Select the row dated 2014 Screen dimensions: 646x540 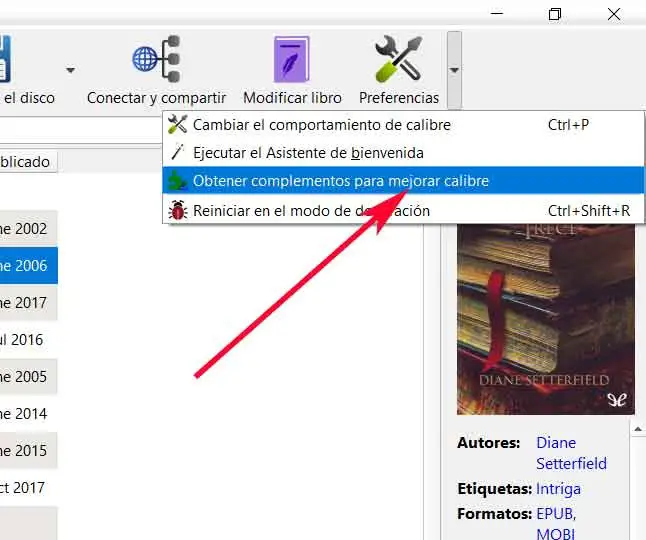tap(28, 413)
